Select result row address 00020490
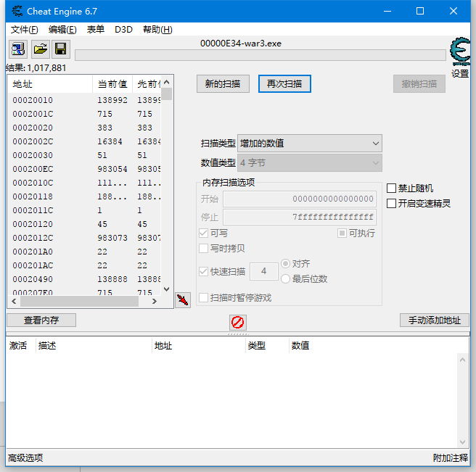 tap(84, 279)
